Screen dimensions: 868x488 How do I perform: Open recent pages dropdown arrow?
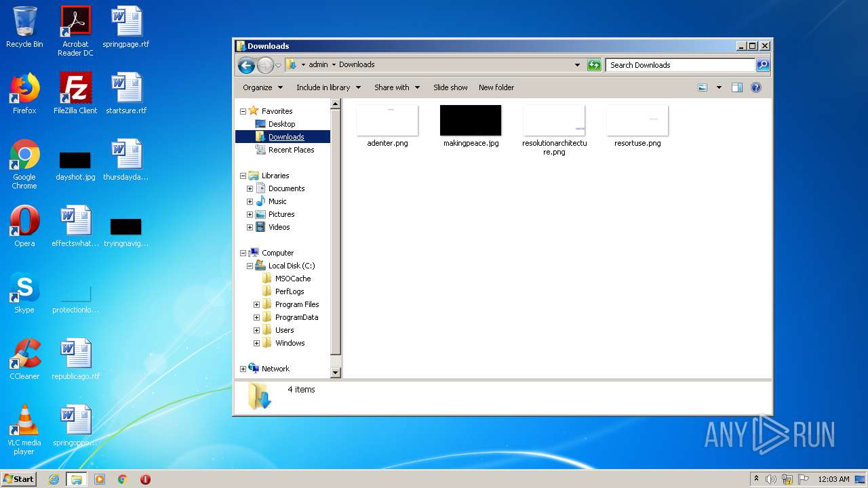[x=278, y=66]
